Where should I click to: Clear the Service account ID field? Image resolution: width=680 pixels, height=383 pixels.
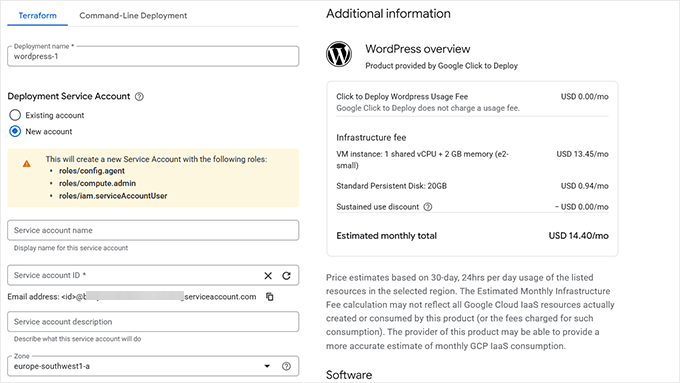(x=268, y=276)
